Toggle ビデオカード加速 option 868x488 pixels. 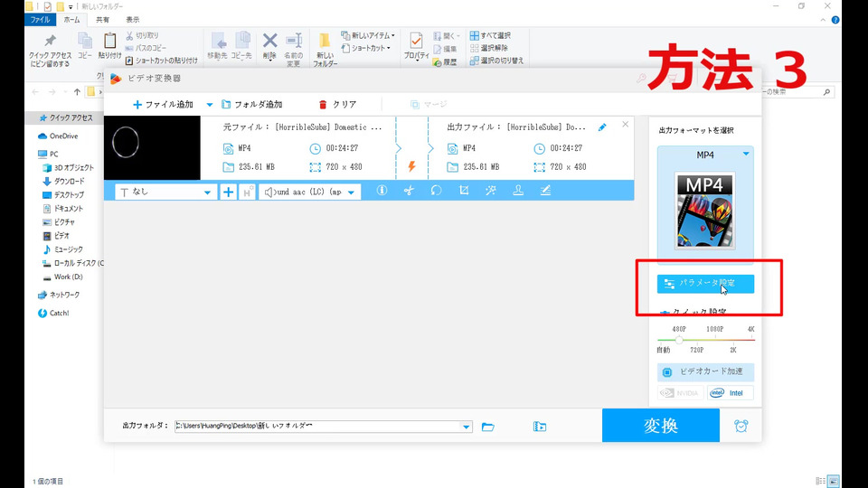click(706, 371)
